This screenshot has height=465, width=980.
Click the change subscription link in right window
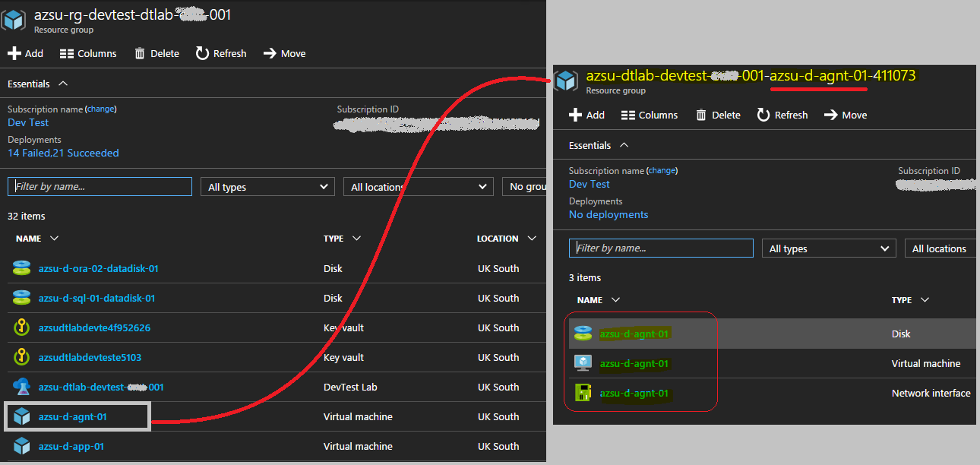[x=662, y=171]
